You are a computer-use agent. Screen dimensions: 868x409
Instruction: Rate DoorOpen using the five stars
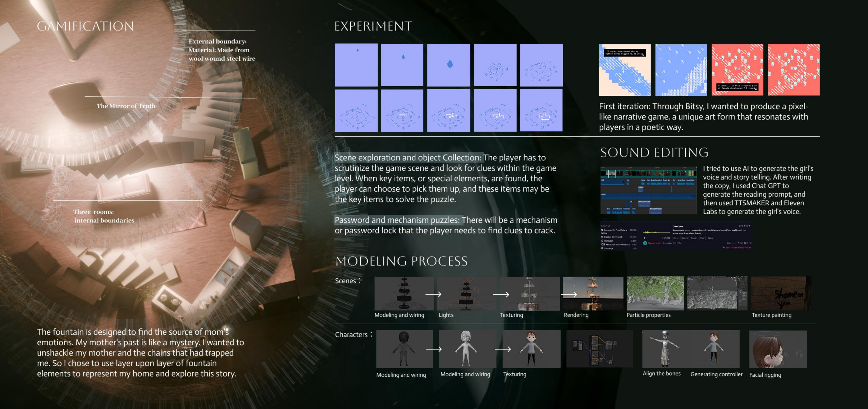point(745,226)
